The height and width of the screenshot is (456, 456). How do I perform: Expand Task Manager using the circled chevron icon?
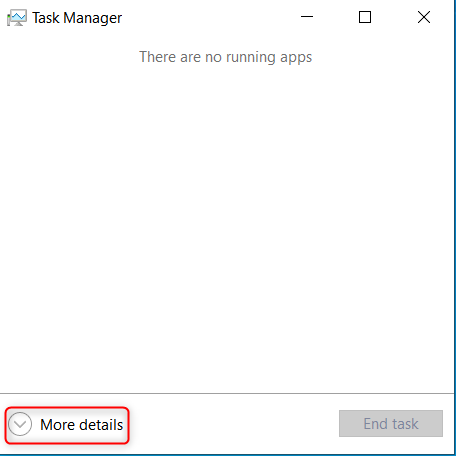click(20, 424)
